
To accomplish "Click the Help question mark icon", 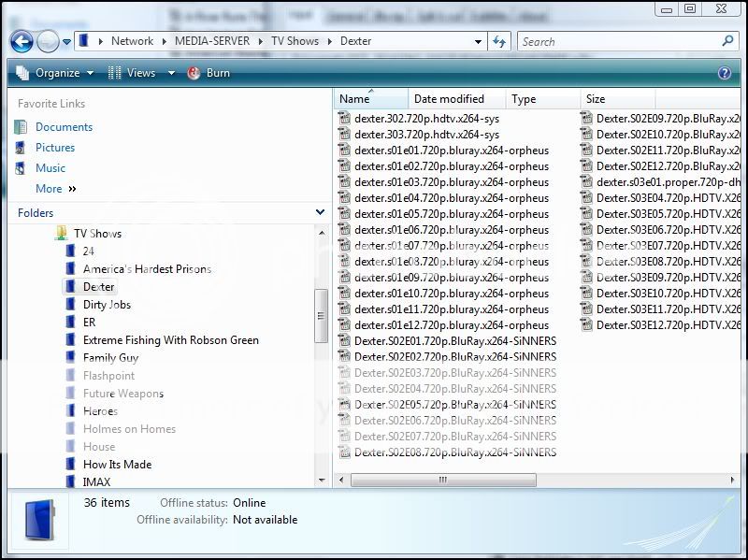I will 724,73.
